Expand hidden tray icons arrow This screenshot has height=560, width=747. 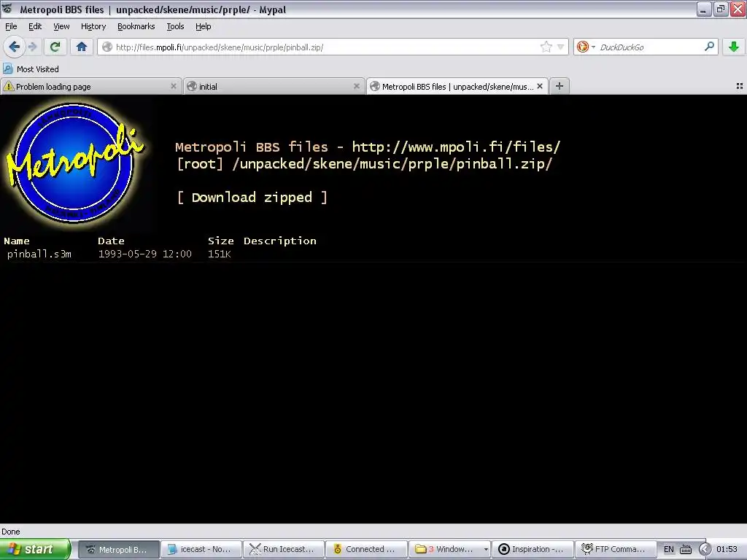(705, 549)
